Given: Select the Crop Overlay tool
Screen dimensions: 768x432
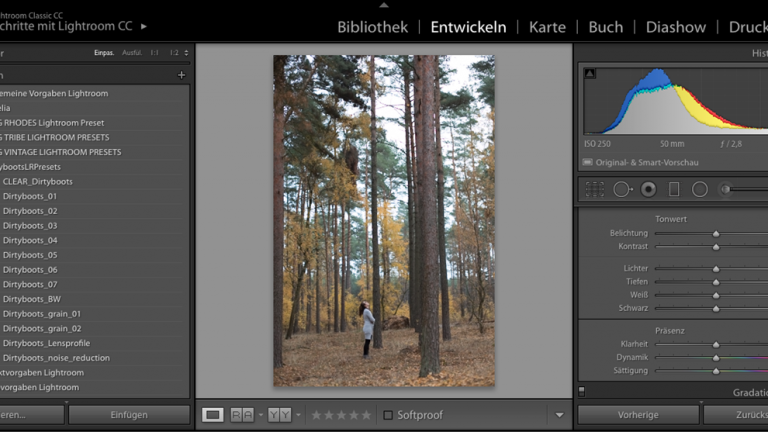Looking at the screenshot, I should (595, 189).
